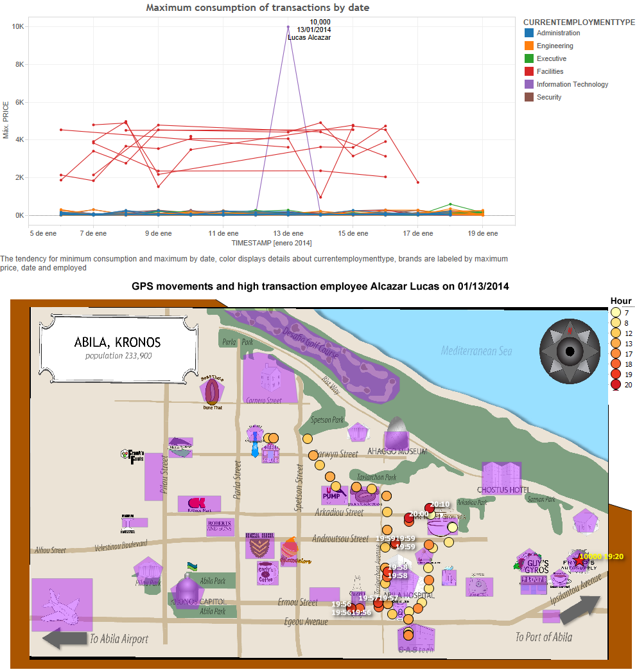Click the '20:00' GPS time label

[419, 513]
